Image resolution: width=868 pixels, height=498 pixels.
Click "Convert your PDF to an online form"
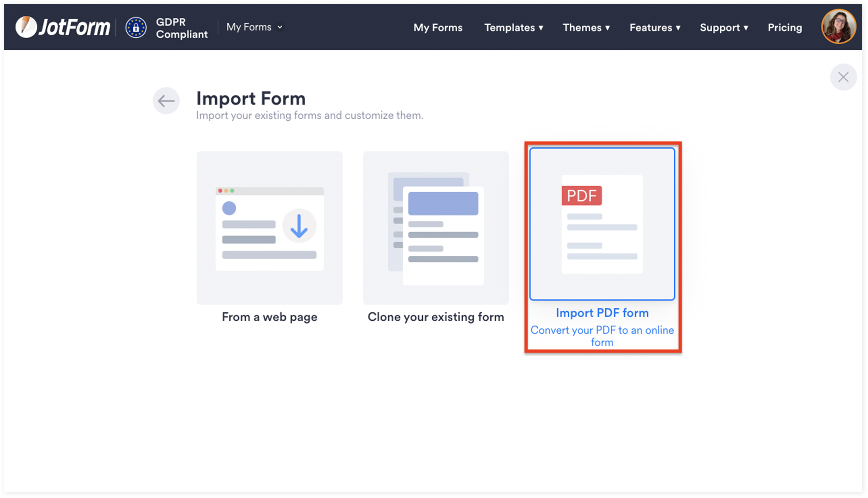click(602, 336)
